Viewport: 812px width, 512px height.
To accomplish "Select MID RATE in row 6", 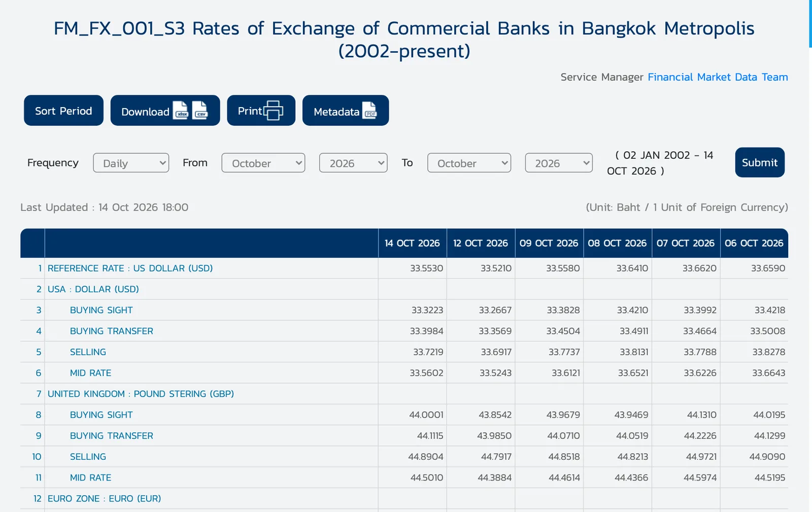I will pos(90,373).
